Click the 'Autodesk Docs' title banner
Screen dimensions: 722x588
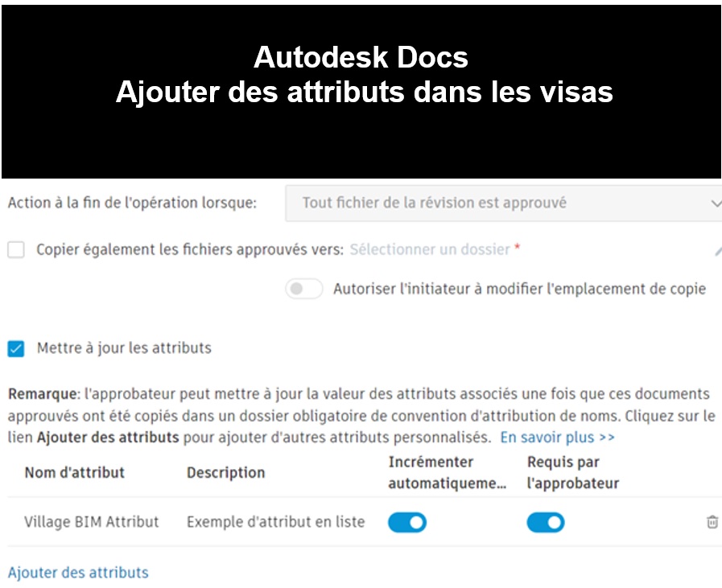[x=361, y=75]
